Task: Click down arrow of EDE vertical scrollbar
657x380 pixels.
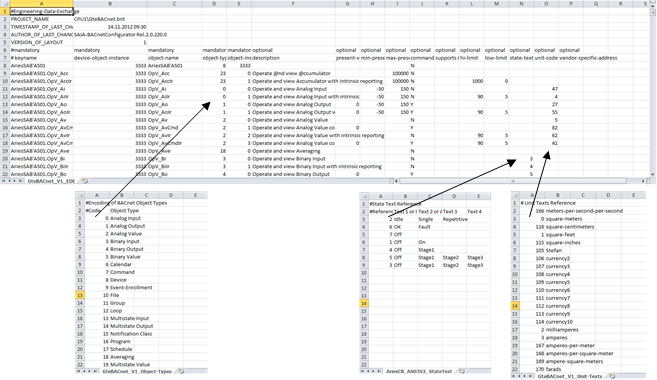Action: pos(653,175)
